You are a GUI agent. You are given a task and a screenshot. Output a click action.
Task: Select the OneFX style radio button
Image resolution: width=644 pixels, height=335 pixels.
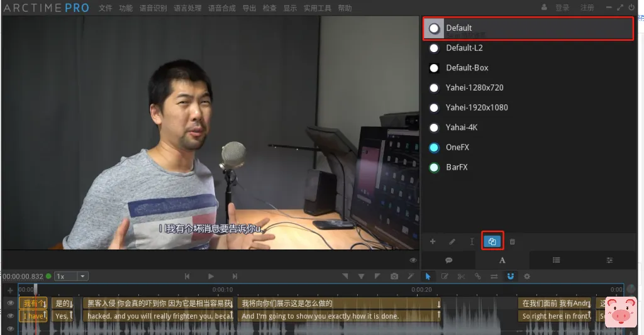click(434, 148)
